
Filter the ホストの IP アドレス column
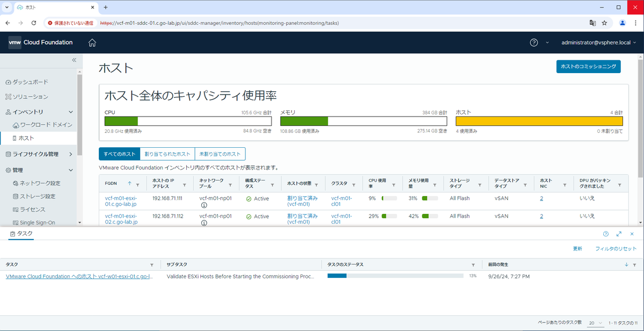point(184,184)
